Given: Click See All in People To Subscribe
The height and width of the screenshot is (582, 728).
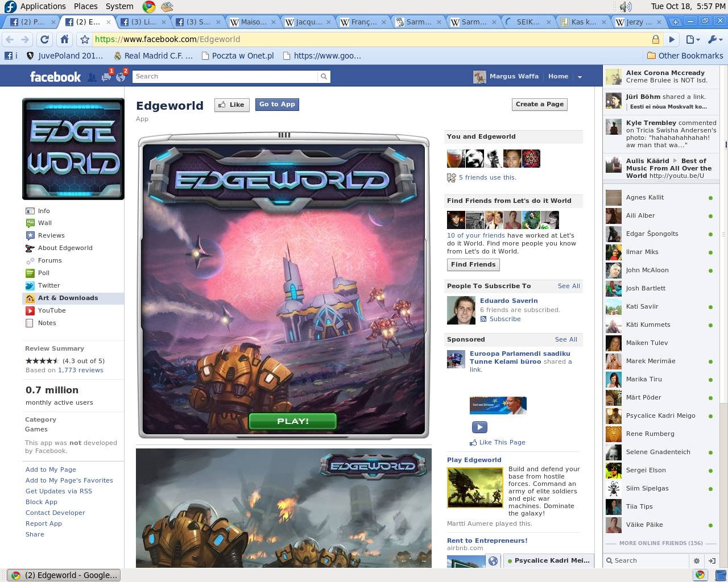Looking at the screenshot, I should click(x=569, y=286).
